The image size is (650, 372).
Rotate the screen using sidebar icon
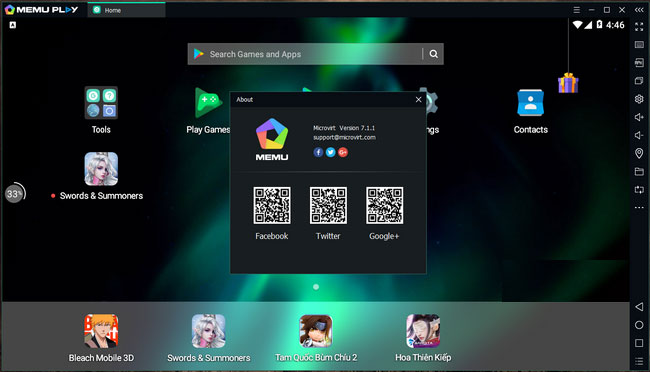click(639, 190)
